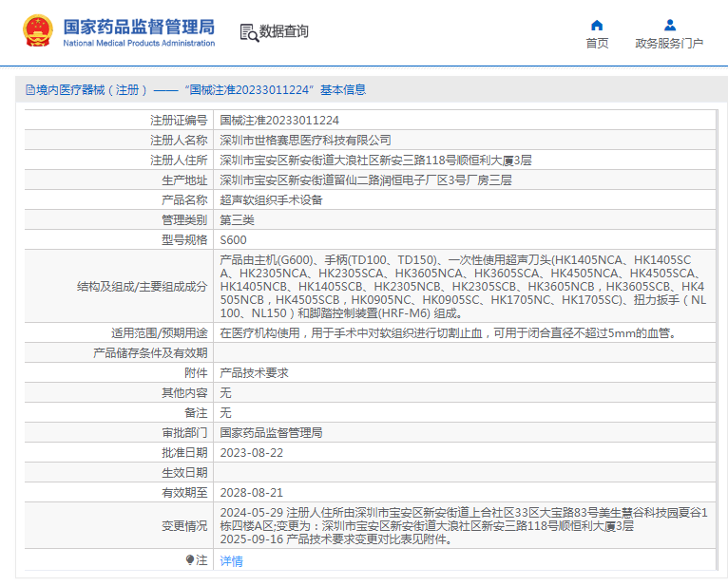Go to 首页 via its text label

597,44
